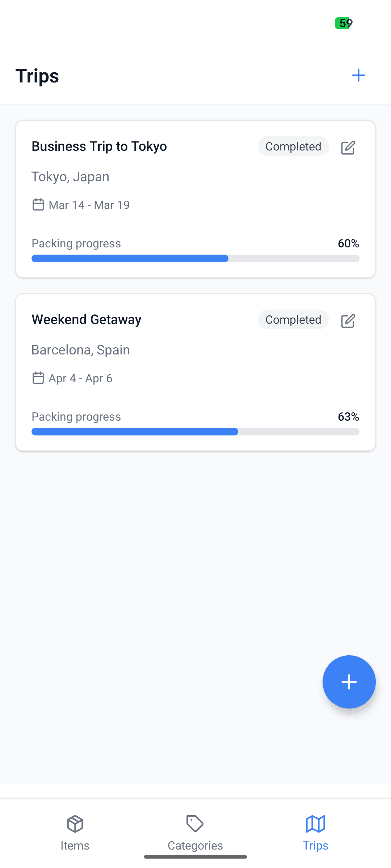Open the Items box icon
The image size is (391, 868).
(75, 824)
